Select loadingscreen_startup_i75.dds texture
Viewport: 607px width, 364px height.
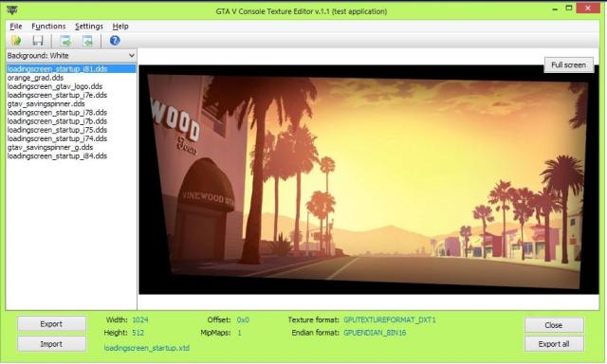(x=57, y=130)
